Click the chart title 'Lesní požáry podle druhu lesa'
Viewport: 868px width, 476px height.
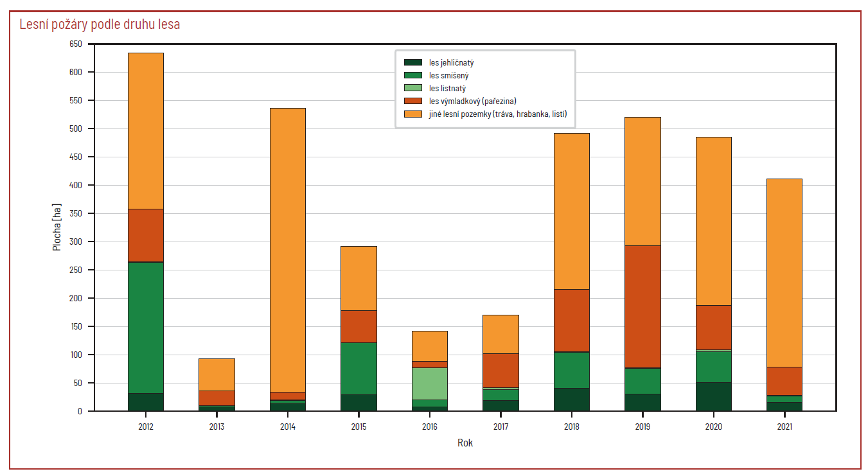pos(100,25)
